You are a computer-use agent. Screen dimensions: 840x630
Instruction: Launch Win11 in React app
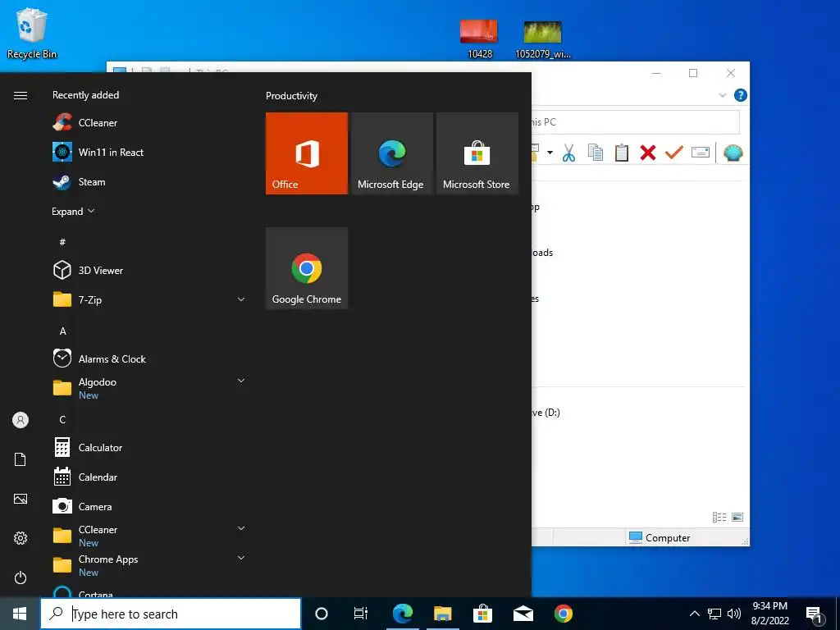[x=149, y=152]
